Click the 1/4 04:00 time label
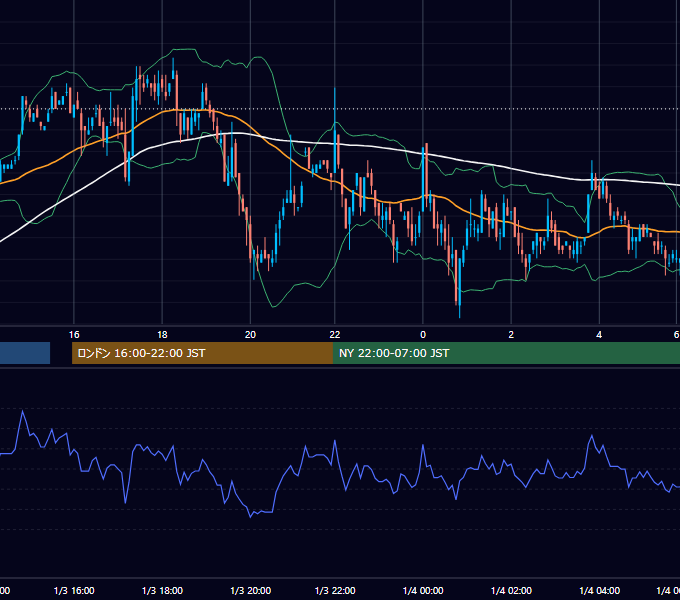Screen dimensions: 680x600 [599, 590]
